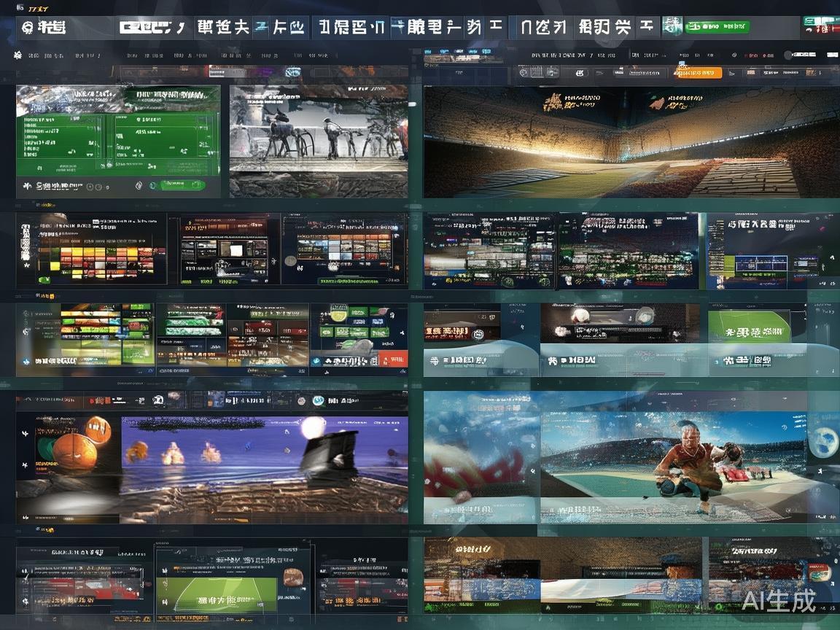The height and width of the screenshot is (630, 840).
Task: Toggle the circular control left of the green pill button
Action: [139, 186]
